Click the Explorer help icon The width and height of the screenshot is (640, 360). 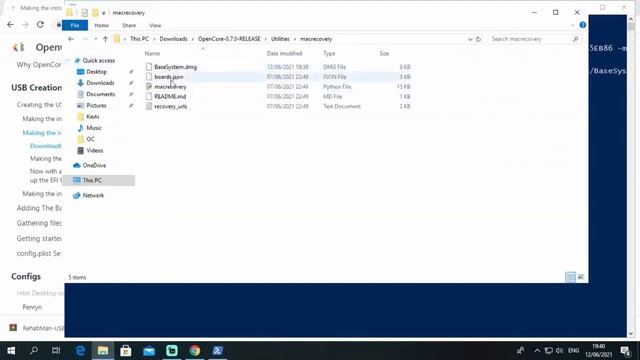pyautogui.click(x=582, y=25)
